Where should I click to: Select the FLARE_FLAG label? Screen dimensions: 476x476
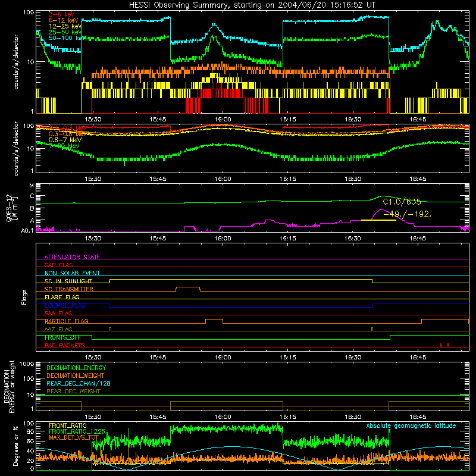point(62,297)
